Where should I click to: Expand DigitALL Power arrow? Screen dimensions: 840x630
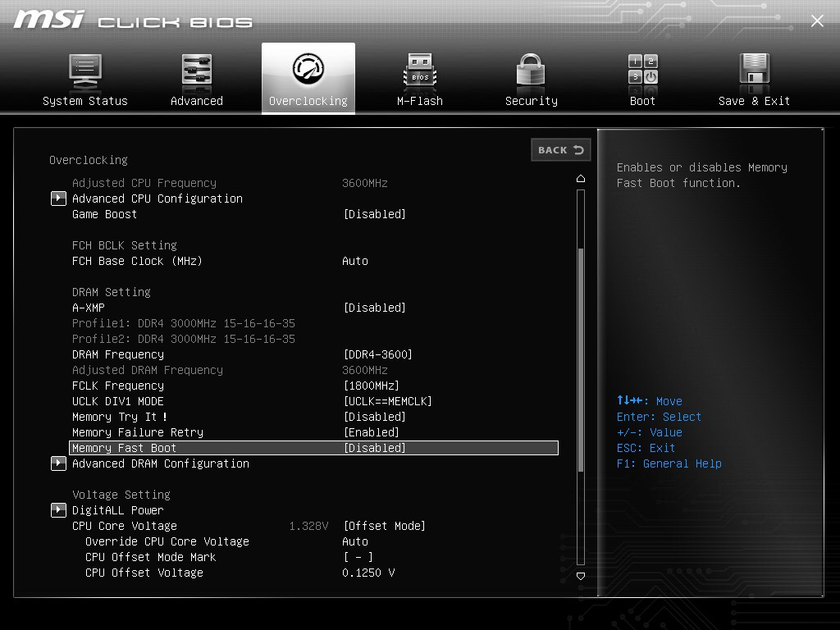[x=58, y=510]
